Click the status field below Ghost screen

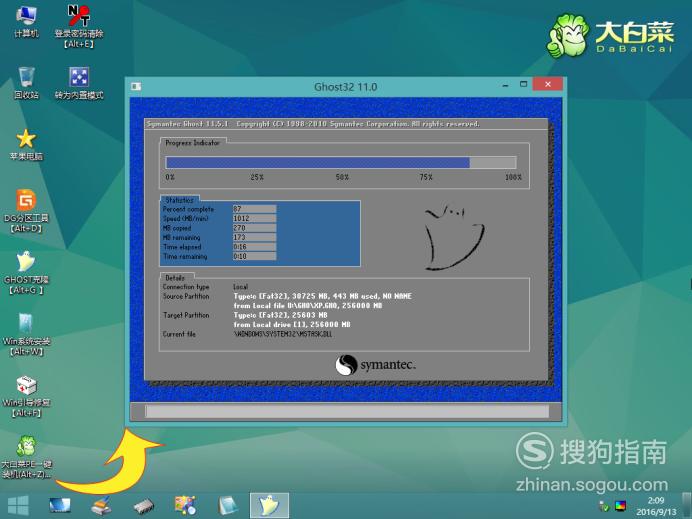pyautogui.click(x=347, y=411)
